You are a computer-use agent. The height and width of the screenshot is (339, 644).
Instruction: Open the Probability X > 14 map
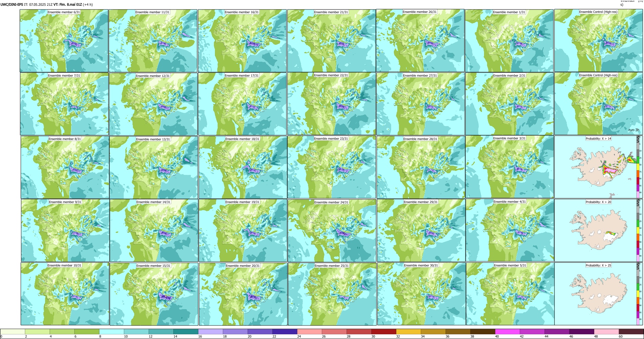[x=596, y=167]
